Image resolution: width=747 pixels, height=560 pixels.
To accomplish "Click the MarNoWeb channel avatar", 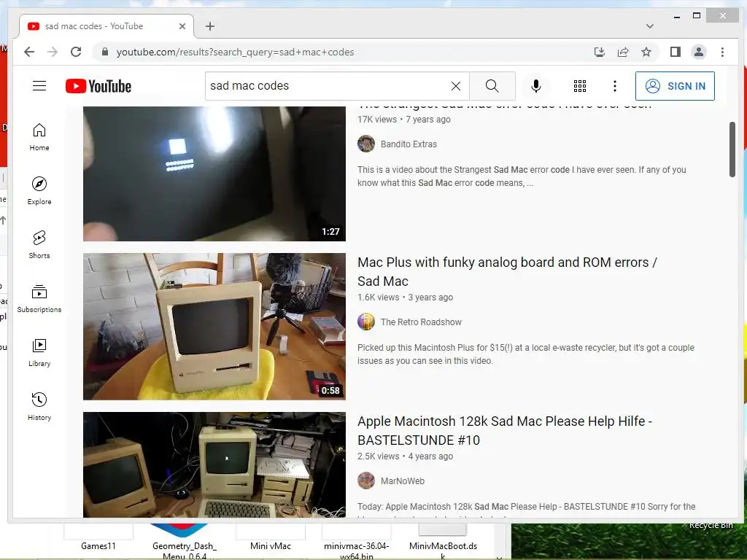I will (x=366, y=481).
